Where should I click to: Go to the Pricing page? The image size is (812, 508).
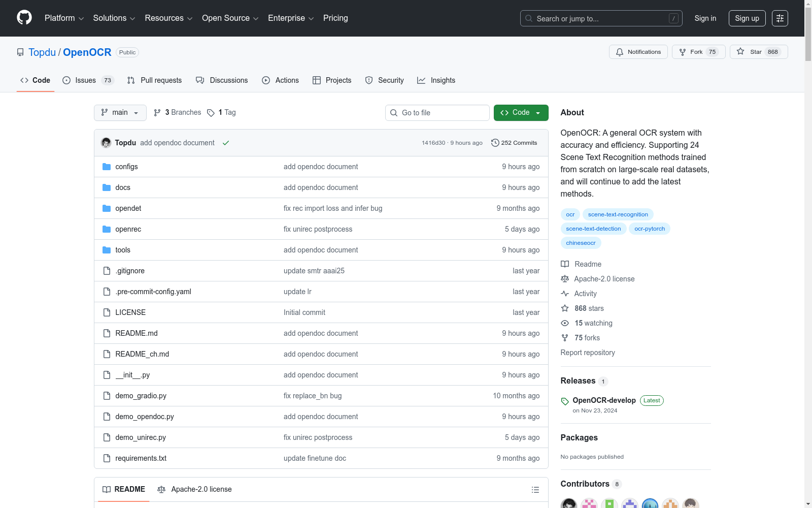[x=335, y=18]
